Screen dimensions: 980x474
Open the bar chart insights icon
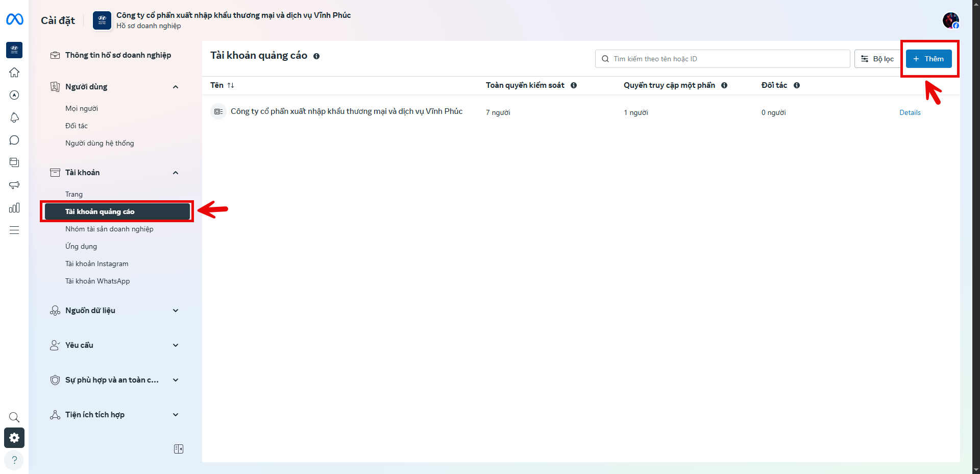click(14, 207)
